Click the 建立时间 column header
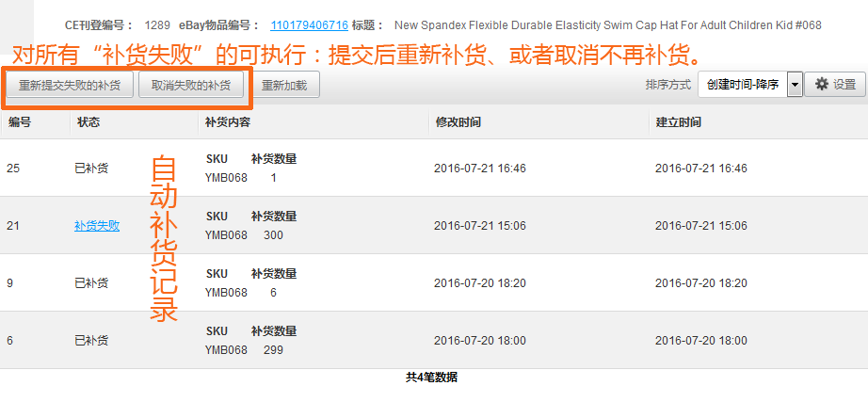 pyautogui.click(x=679, y=122)
